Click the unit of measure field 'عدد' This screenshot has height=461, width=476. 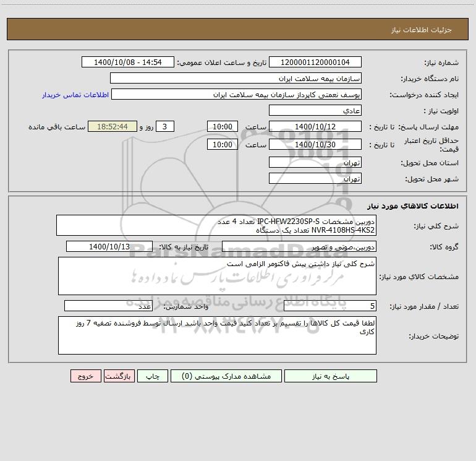[x=108, y=306]
